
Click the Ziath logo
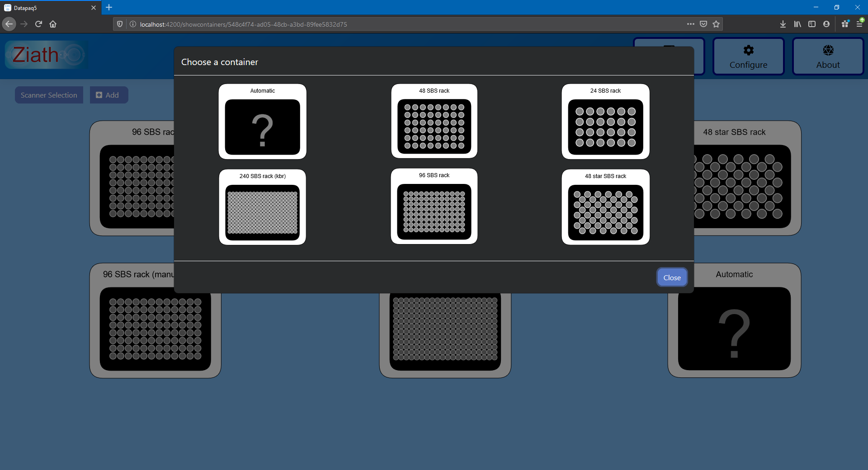[x=47, y=55]
